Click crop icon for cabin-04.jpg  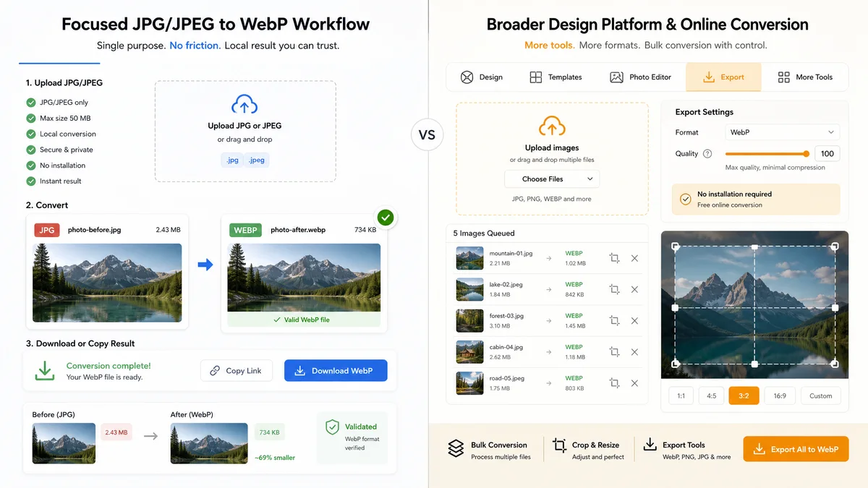pos(614,351)
